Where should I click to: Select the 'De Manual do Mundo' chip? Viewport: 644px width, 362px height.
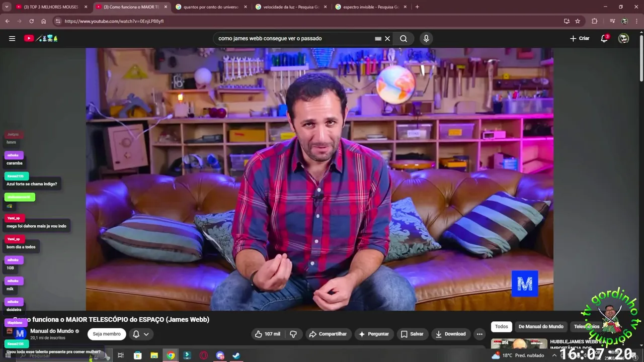click(x=541, y=326)
